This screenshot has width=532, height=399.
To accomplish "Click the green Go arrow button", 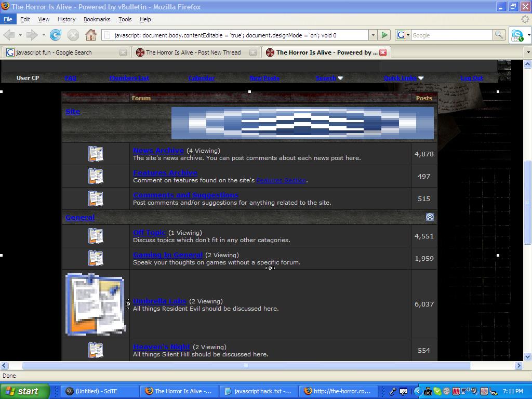I will click(x=384, y=35).
